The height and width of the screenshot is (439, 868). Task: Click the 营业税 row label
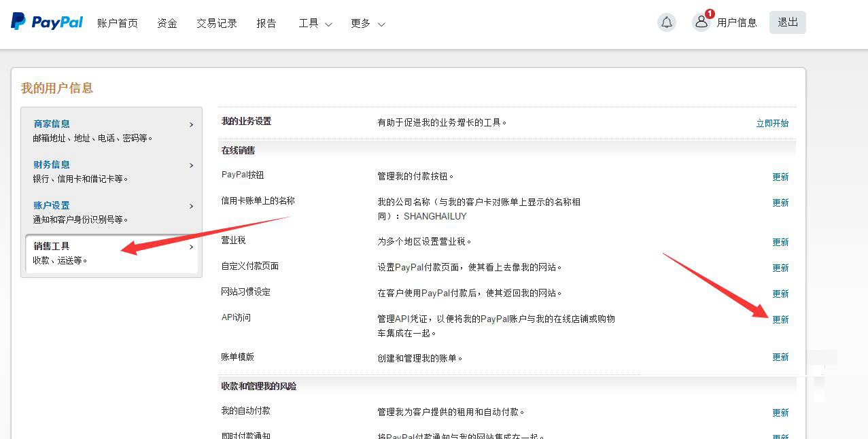[234, 240]
